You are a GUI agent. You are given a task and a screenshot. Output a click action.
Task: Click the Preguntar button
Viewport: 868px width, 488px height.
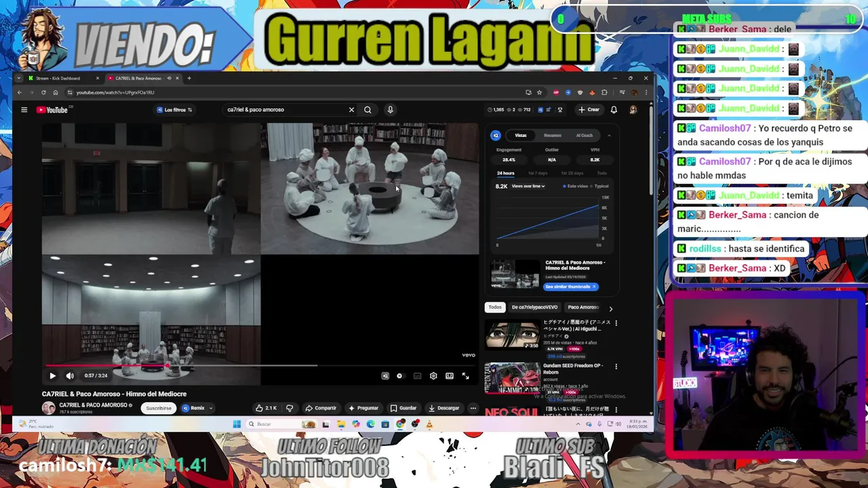363,408
